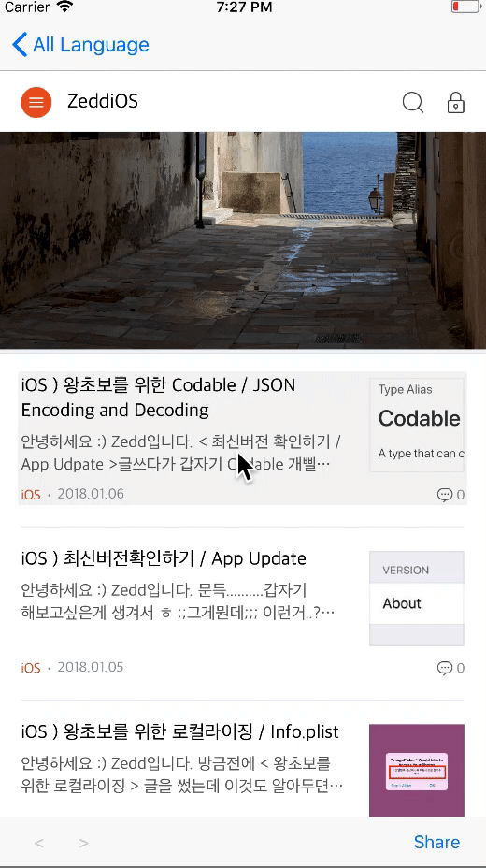Select iOS category under Codable post
This screenshot has height=868, width=486.
pos(31,495)
